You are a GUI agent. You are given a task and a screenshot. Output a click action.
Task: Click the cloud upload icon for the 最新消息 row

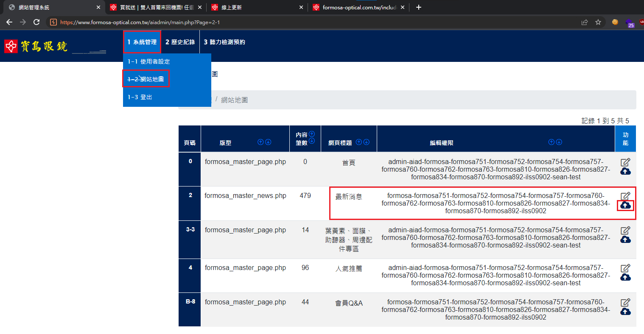coord(625,206)
